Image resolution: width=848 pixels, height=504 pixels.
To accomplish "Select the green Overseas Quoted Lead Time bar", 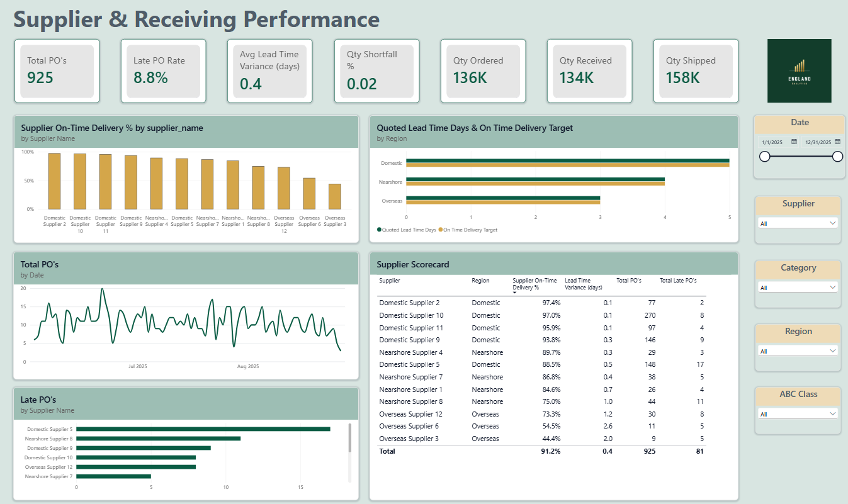I will pyautogui.click(x=503, y=198).
